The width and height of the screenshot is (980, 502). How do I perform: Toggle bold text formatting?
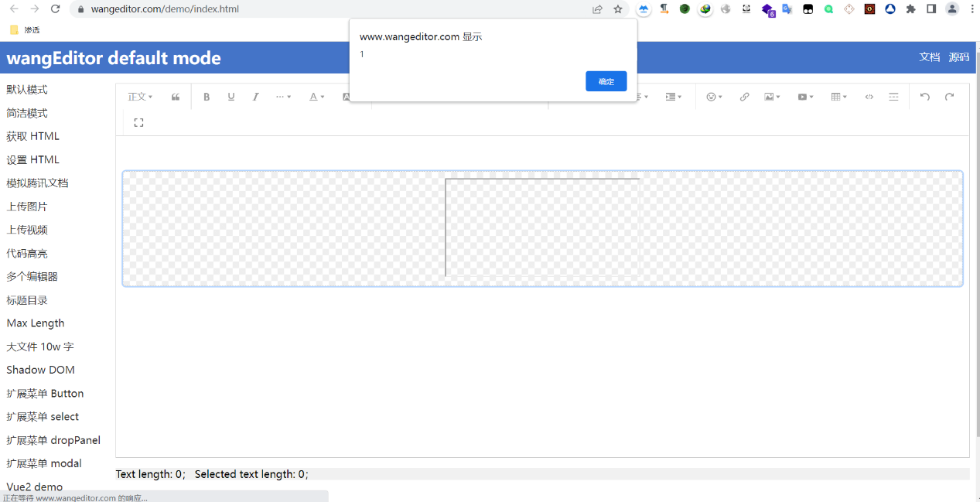click(x=207, y=97)
